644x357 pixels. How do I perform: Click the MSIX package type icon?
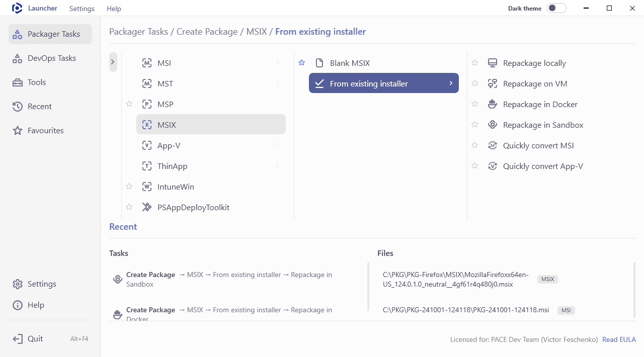[x=147, y=125]
